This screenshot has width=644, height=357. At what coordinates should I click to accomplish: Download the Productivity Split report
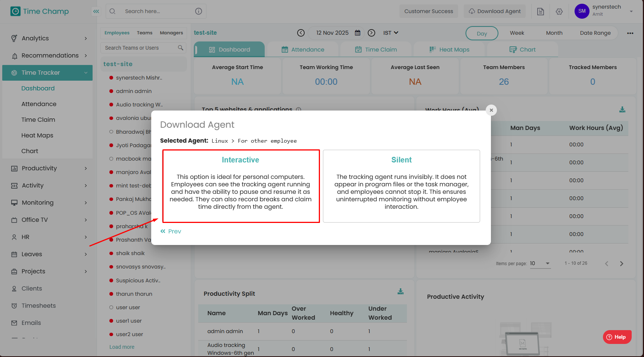tap(401, 291)
